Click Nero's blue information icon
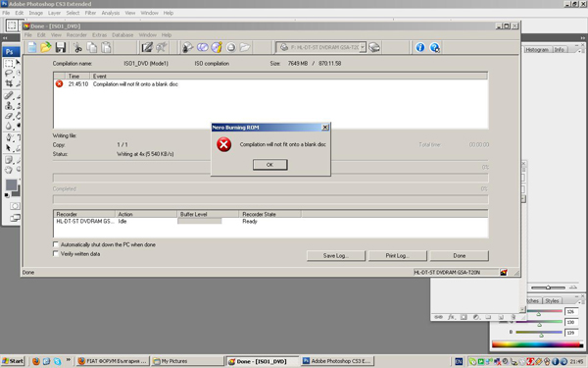This screenshot has width=588, height=368. point(420,47)
